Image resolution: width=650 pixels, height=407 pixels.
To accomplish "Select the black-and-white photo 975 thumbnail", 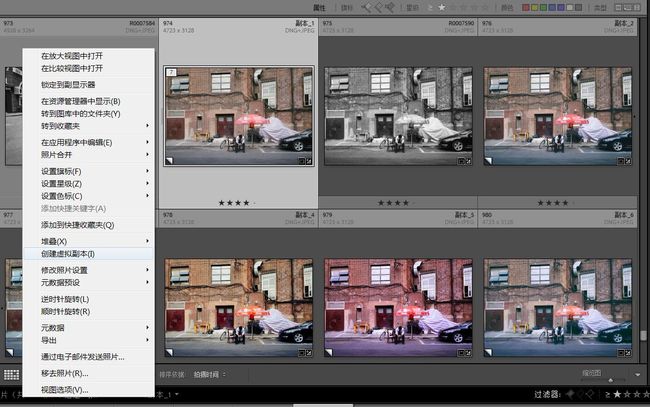I will point(398,116).
